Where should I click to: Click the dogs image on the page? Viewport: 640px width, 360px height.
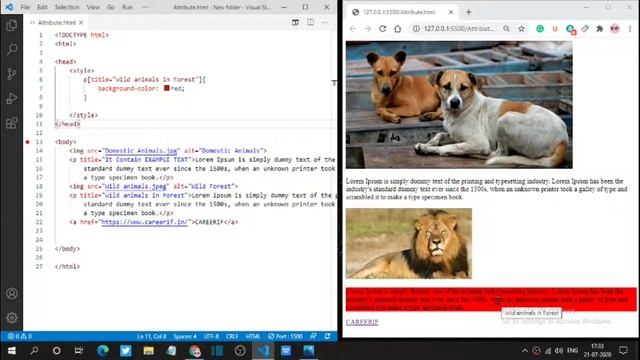[459, 104]
